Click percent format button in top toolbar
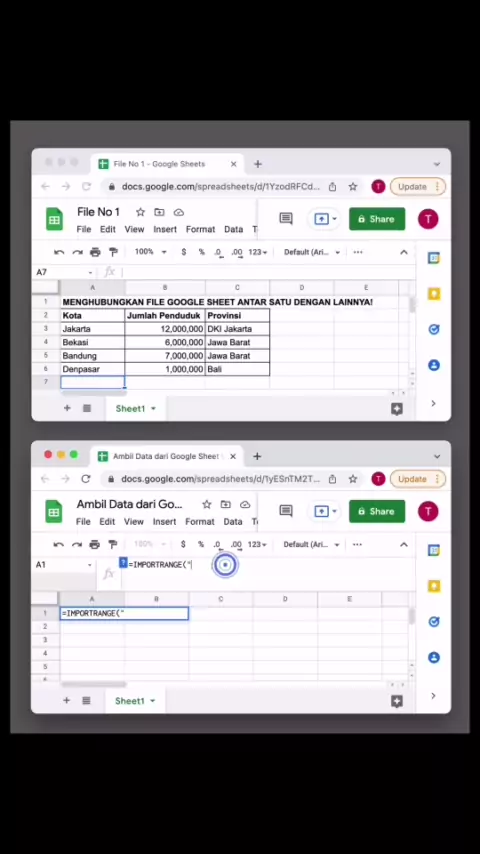 (202, 252)
